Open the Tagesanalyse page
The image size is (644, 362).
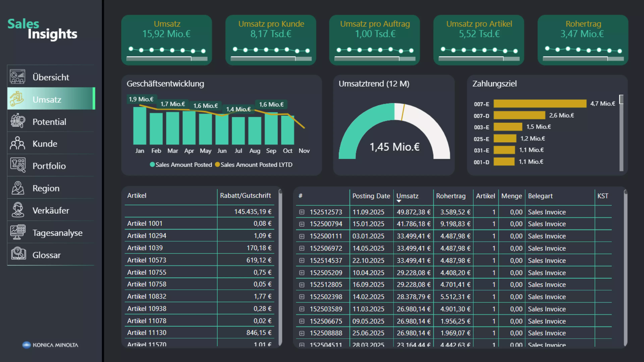coord(57,233)
